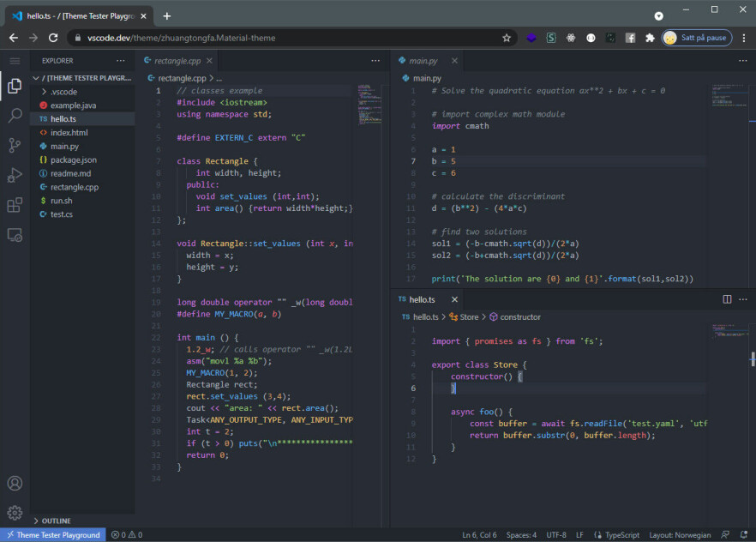Open the Remote Explorer view
Image resolution: width=756 pixels, height=542 pixels.
tap(15, 235)
